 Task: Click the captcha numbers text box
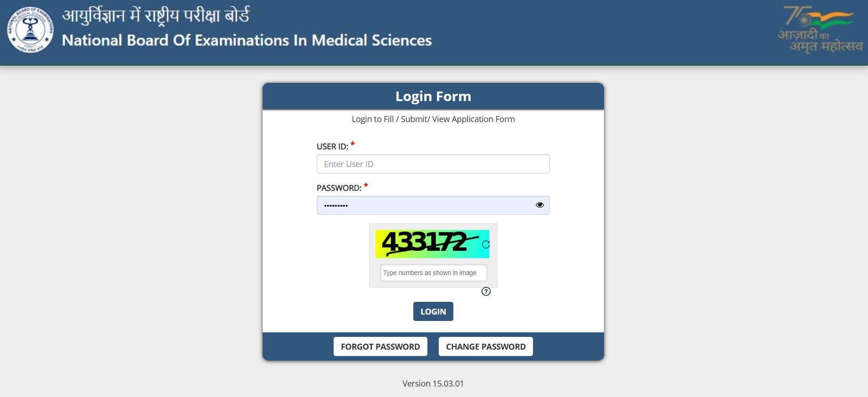coord(433,273)
